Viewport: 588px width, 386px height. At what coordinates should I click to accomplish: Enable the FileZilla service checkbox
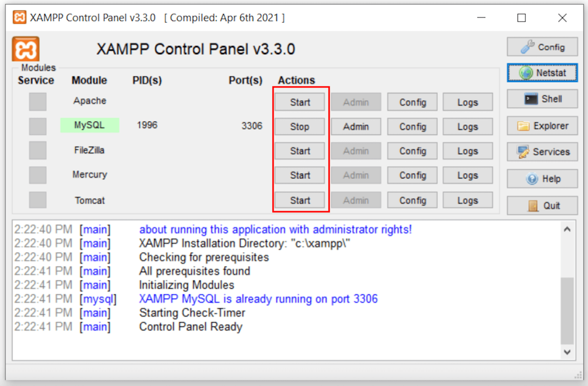pyautogui.click(x=37, y=151)
